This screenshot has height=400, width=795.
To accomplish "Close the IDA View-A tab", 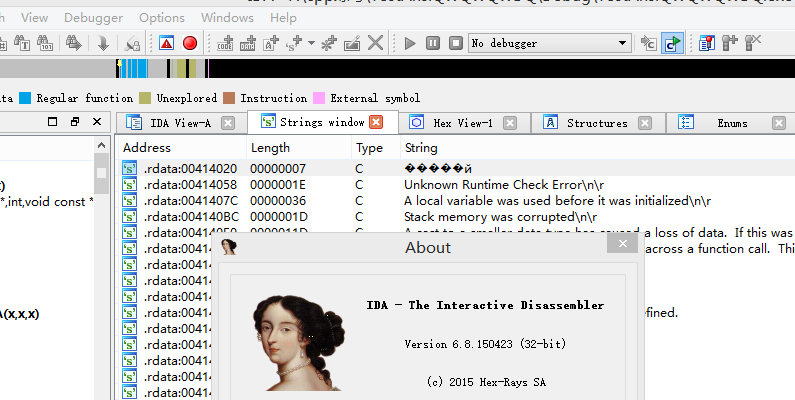I will (228, 123).
